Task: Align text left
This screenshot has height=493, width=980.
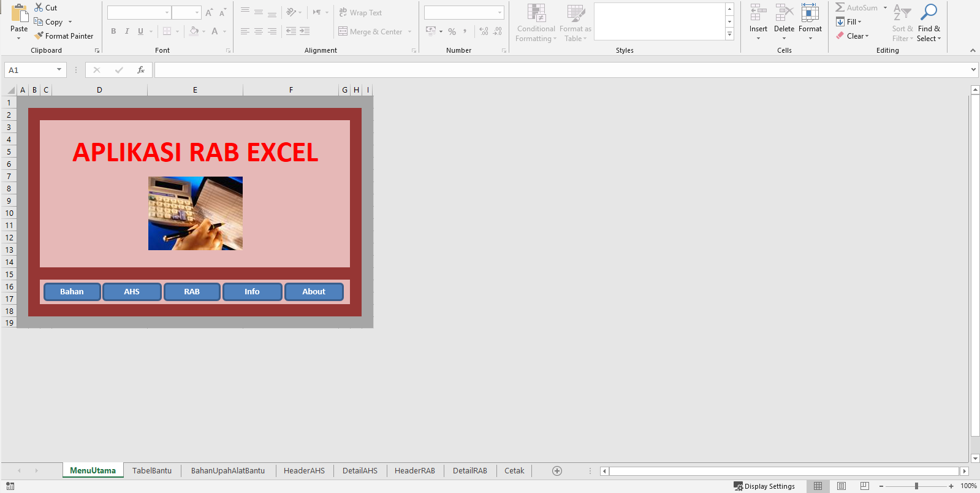Action: [x=245, y=31]
